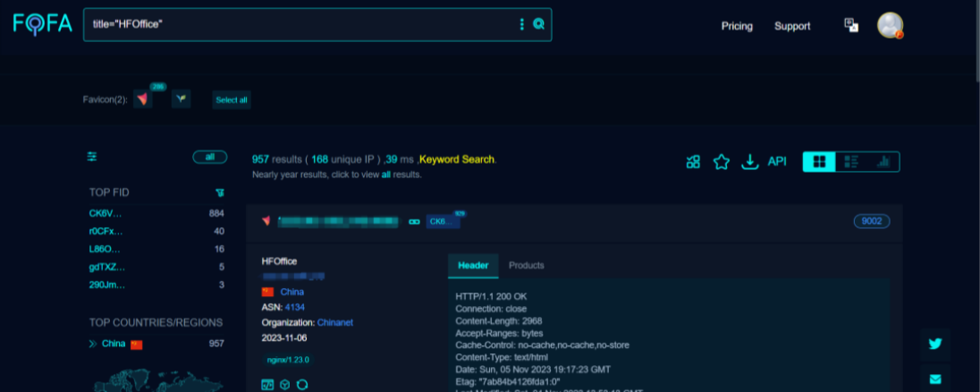Switch to list view layout
Screen dimensions: 980x392
coord(851,162)
